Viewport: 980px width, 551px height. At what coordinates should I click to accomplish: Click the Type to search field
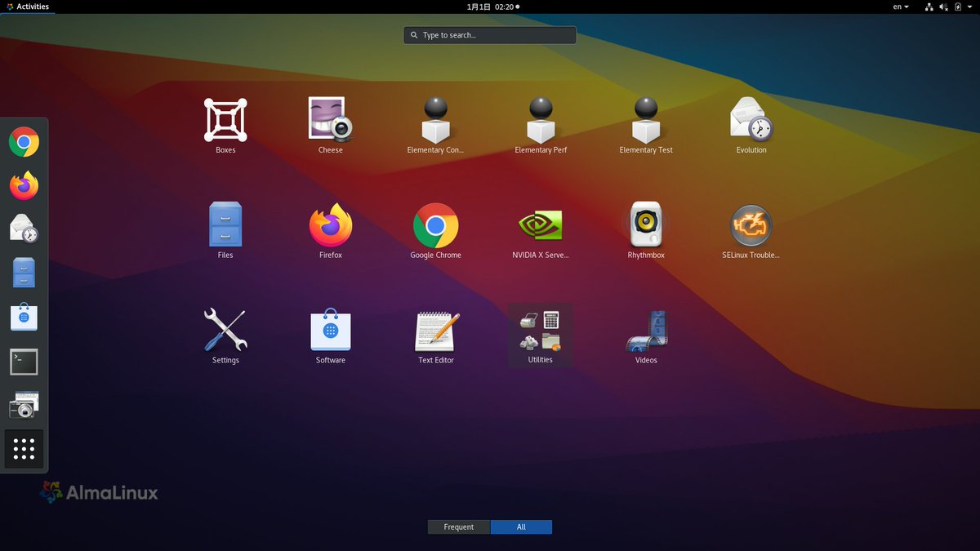click(490, 35)
